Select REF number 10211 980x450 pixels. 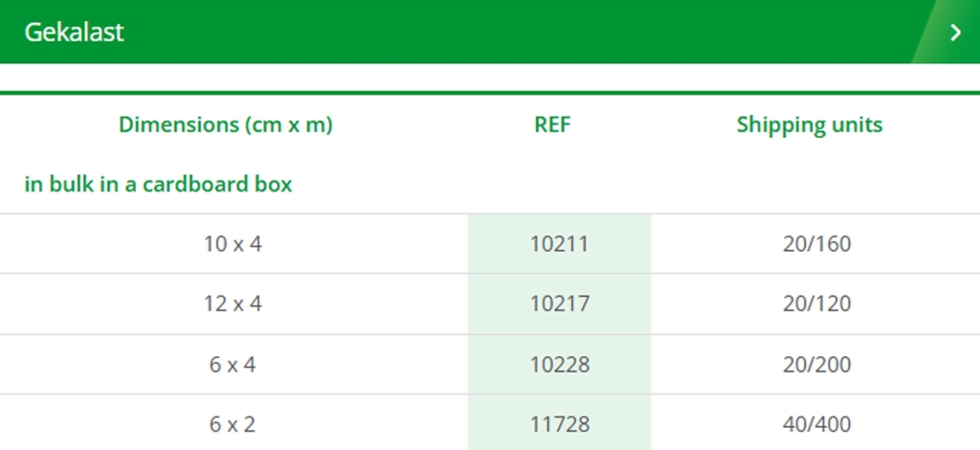pyautogui.click(x=559, y=244)
